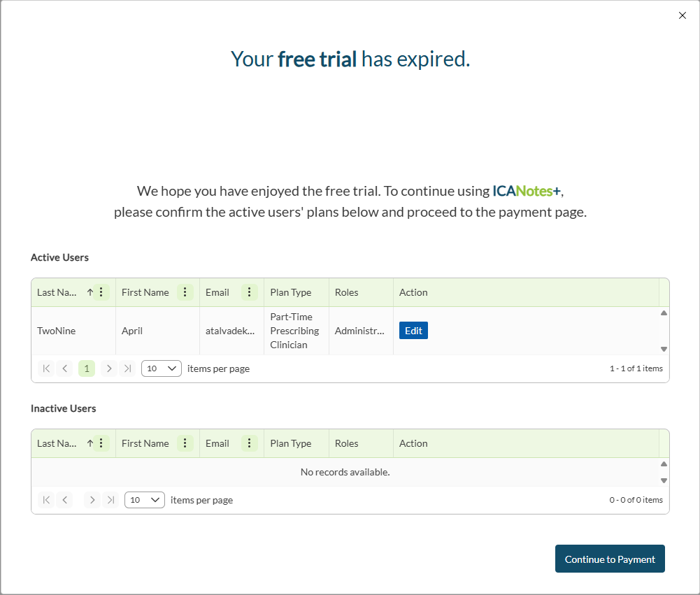Sort Inactive Users by Last Name header

click(57, 443)
